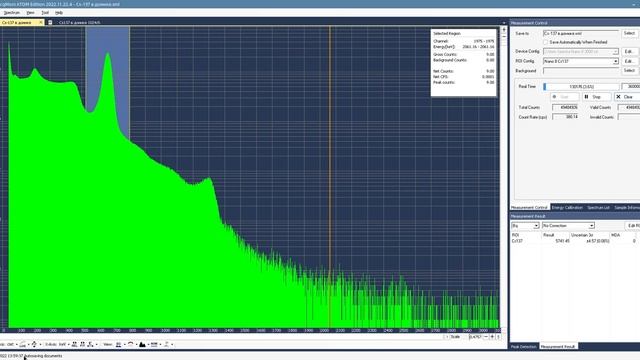Switch to the Energy Calibration tab
The width and height of the screenshot is (640, 360).
pyautogui.click(x=567, y=208)
